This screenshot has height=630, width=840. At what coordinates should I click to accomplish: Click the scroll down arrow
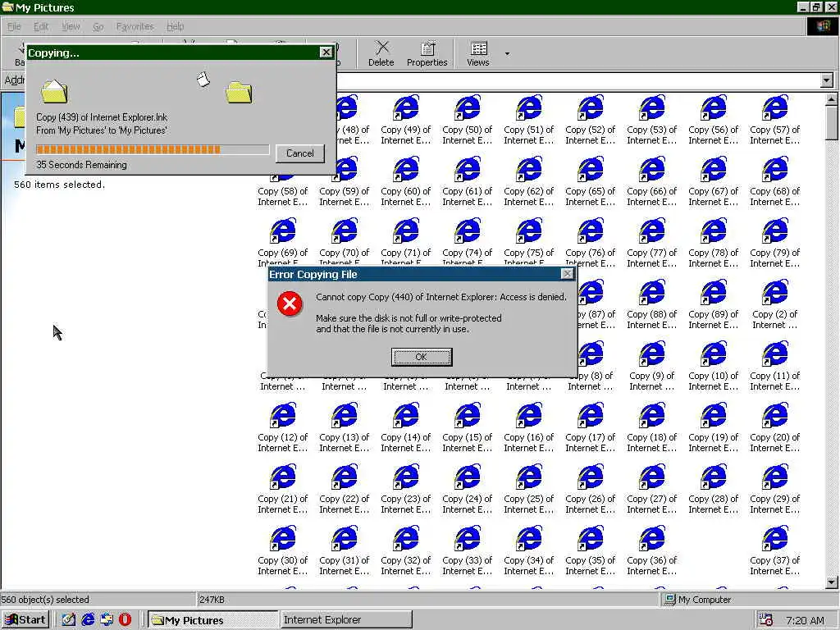pyautogui.click(x=831, y=582)
